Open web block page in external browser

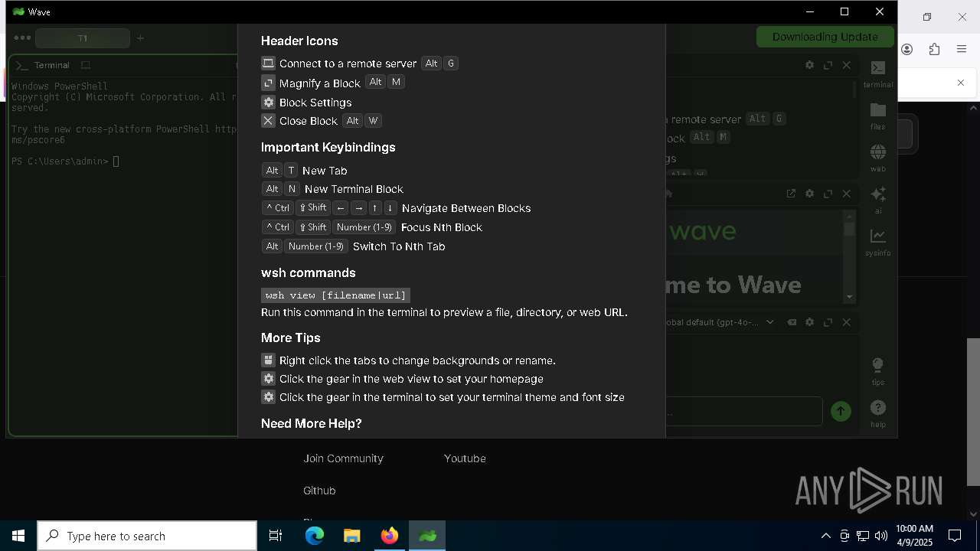(791, 194)
